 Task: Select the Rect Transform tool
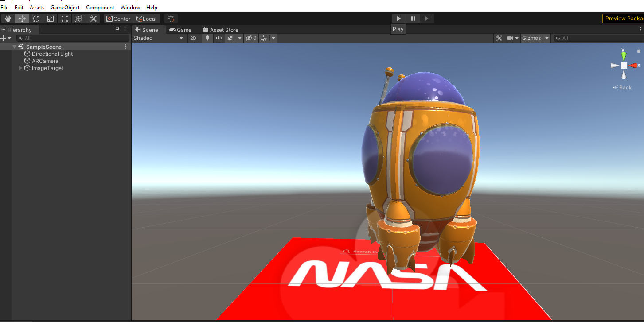tap(65, 19)
